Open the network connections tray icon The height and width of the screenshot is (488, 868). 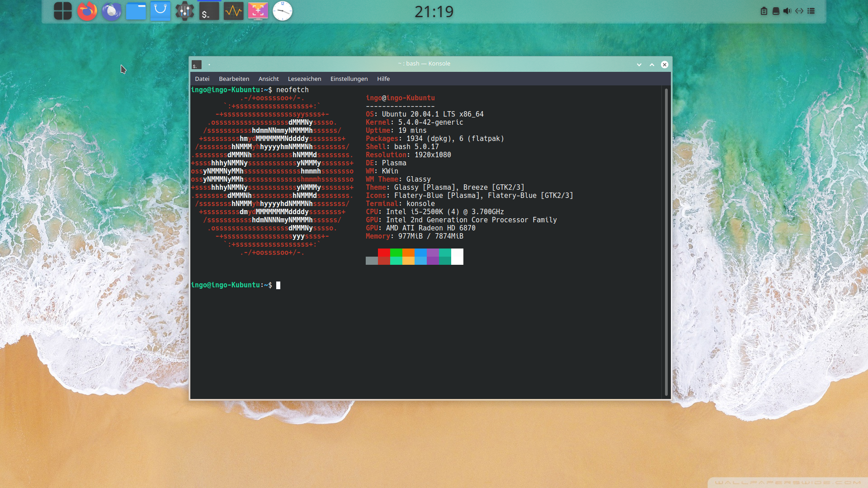click(799, 11)
